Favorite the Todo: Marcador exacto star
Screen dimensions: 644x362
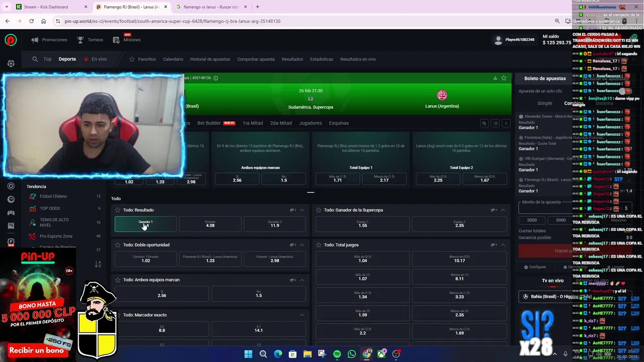click(118, 315)
